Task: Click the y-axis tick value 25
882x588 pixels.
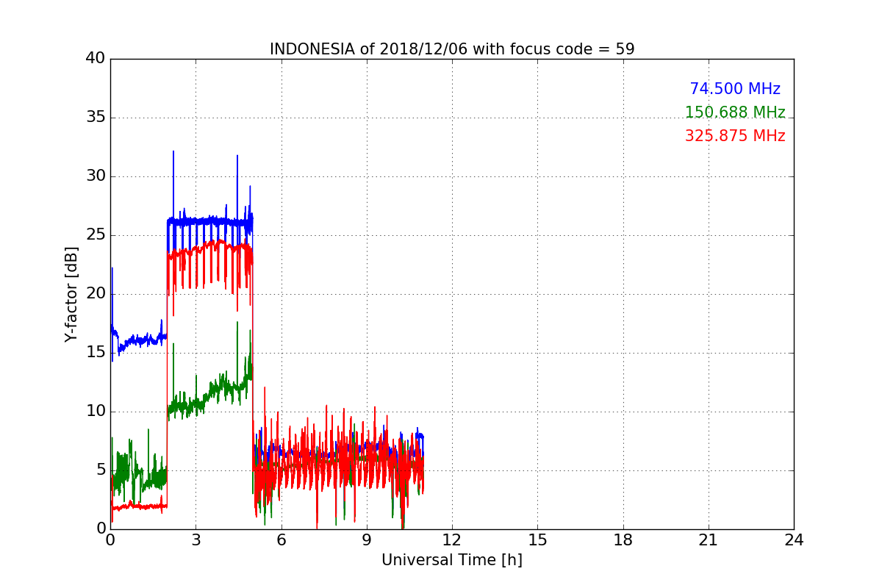Action: tap(96, 235)
